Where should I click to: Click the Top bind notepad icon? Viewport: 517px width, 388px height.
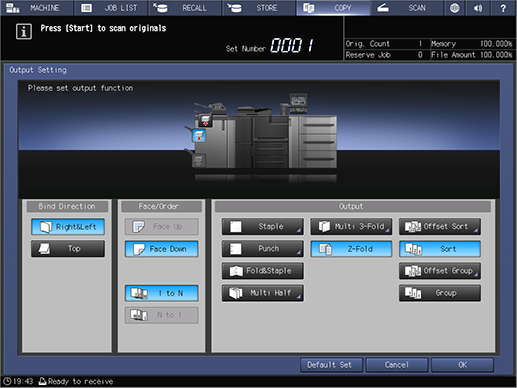point(44,249)
